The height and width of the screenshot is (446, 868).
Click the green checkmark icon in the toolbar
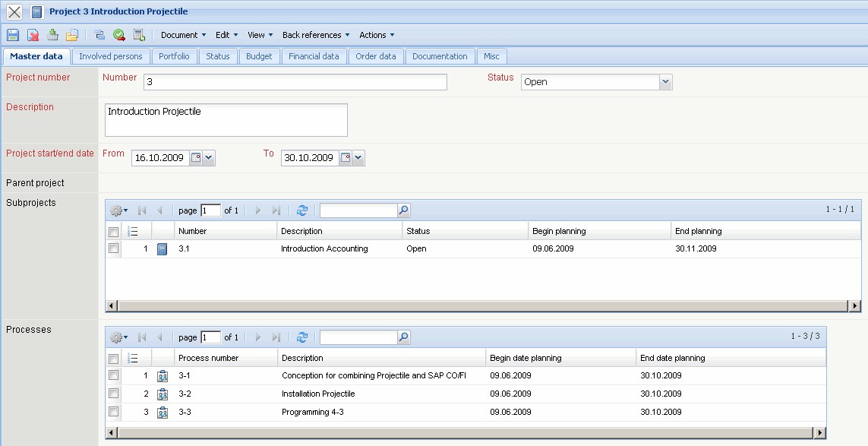pos(119,35)
